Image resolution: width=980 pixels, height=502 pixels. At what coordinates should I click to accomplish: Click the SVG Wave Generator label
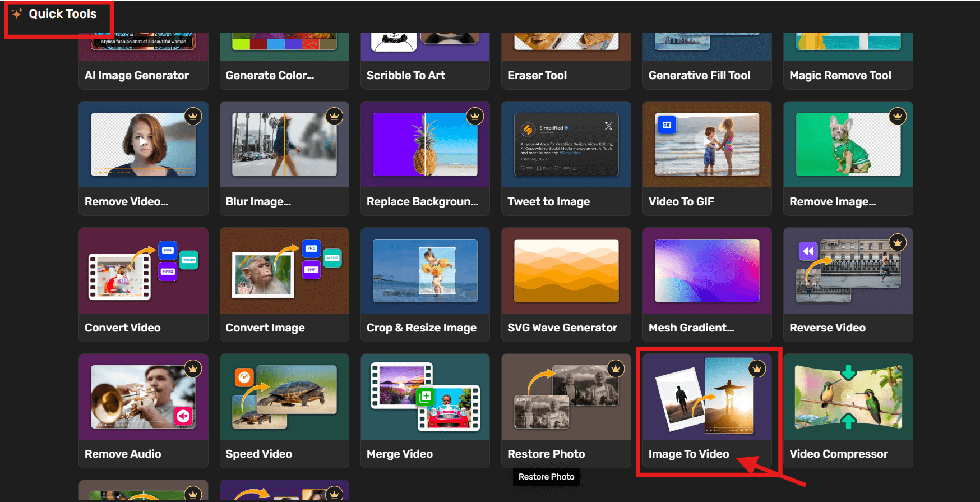coord(562,328)
